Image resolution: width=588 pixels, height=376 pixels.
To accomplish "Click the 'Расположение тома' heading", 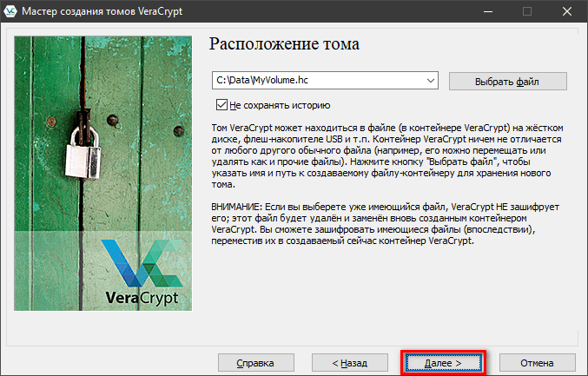I will 285,43.
